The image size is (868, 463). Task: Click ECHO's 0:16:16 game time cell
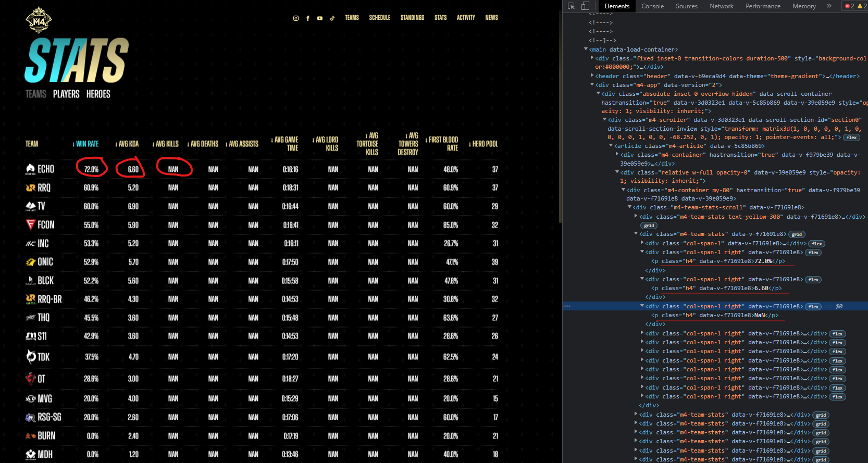pos(290,169)
